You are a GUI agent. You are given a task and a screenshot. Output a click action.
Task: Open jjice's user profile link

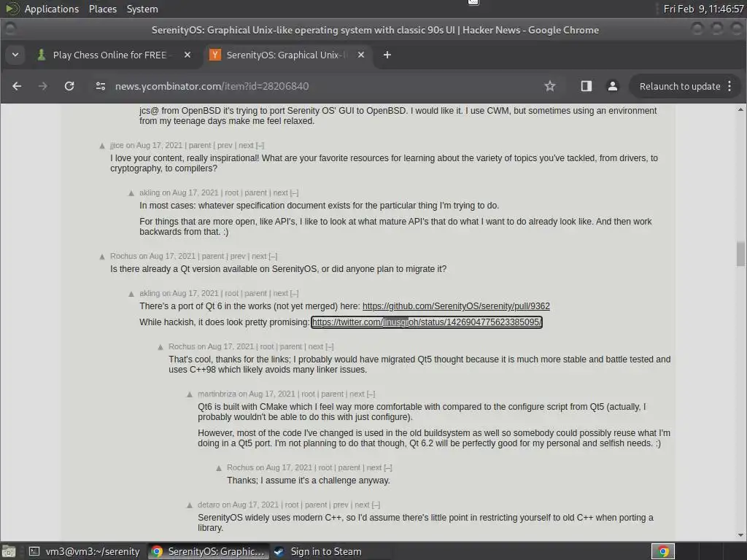117,145
